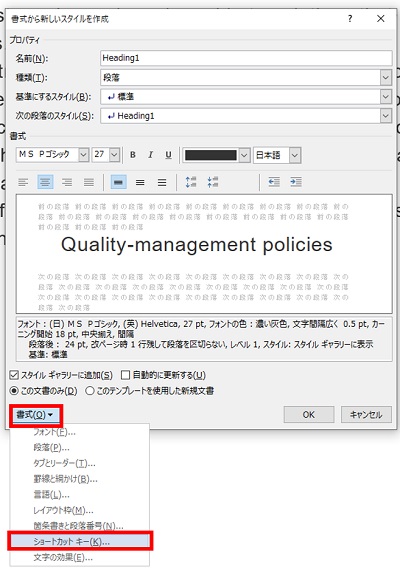Select center alignment icon

(45, 182)
